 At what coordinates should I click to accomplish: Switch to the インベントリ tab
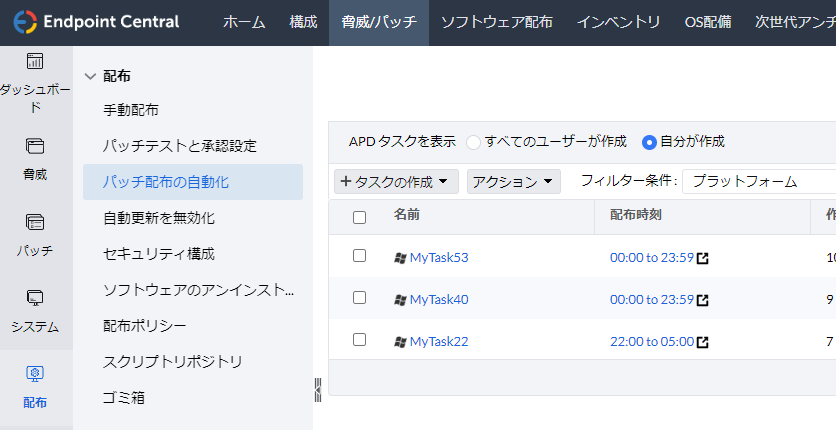click(618, 22)
